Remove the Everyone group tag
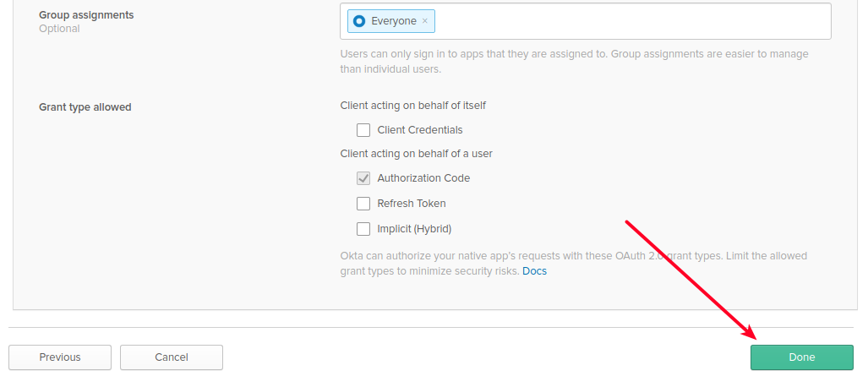 [424, 21]
